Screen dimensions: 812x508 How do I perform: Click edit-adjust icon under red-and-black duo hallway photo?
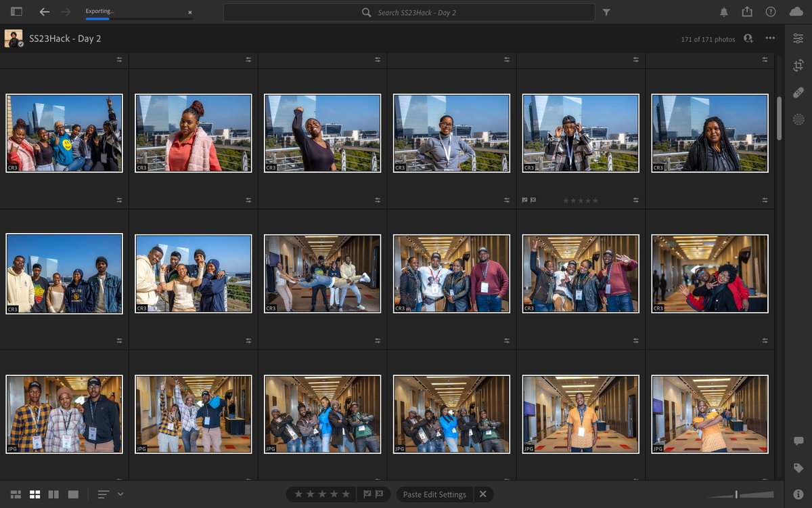click(765, 341)
